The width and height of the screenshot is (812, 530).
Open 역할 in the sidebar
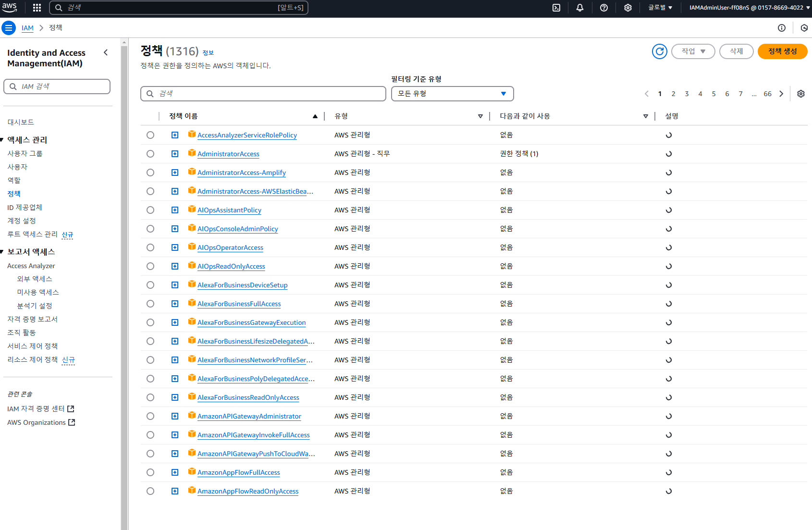pos(14,180)
